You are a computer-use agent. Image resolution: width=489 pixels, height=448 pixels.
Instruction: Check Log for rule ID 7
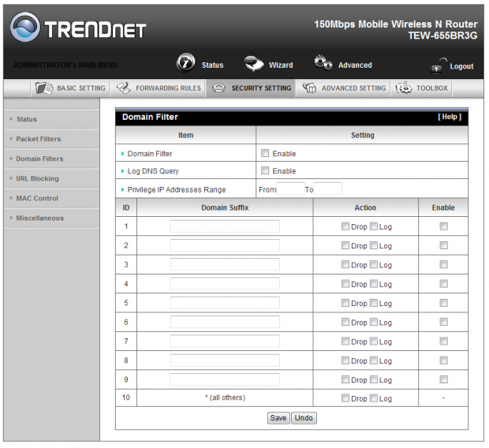[x=374, y=342]
